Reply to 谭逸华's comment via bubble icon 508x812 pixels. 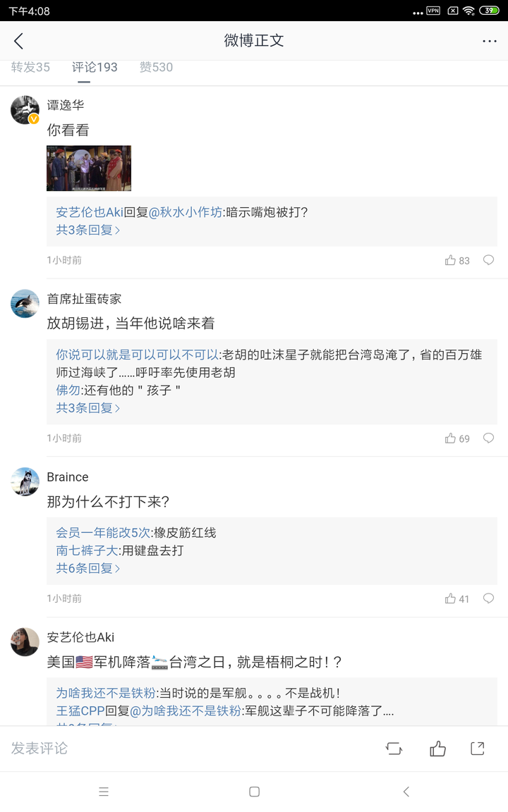pyautogui.click(x=488, y=260)
